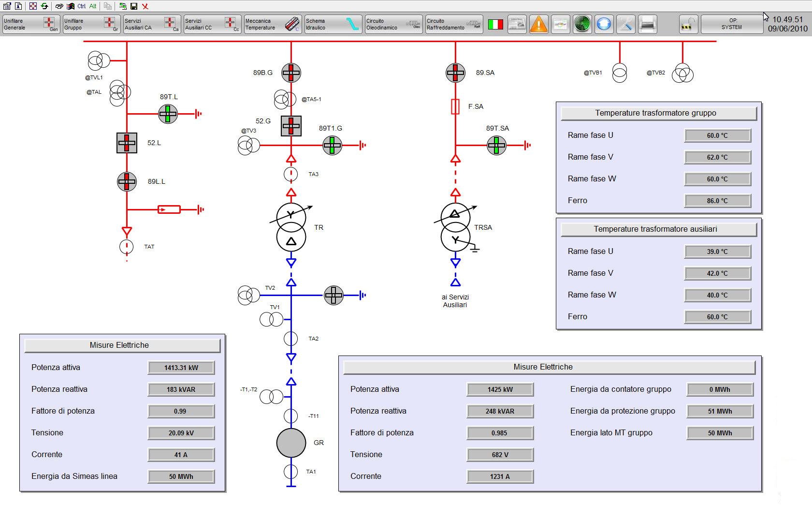The image size is (812, 520).
Task: Click the group Ferro 86.0 °C value
Action: pyautogui.click(x=718, y=201)
